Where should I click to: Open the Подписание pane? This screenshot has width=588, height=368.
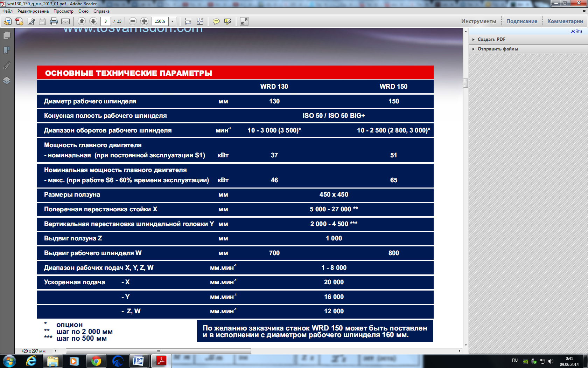[x=521, y=21]
